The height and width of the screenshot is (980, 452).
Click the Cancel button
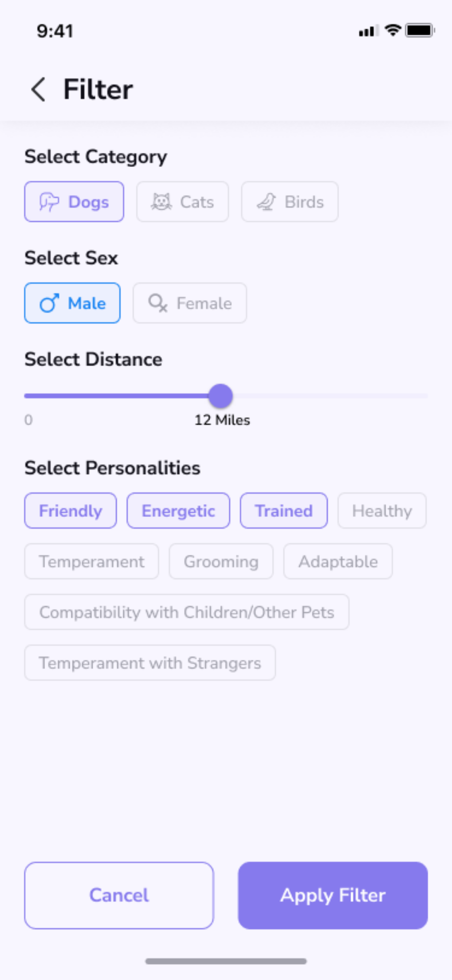(119, 895)
